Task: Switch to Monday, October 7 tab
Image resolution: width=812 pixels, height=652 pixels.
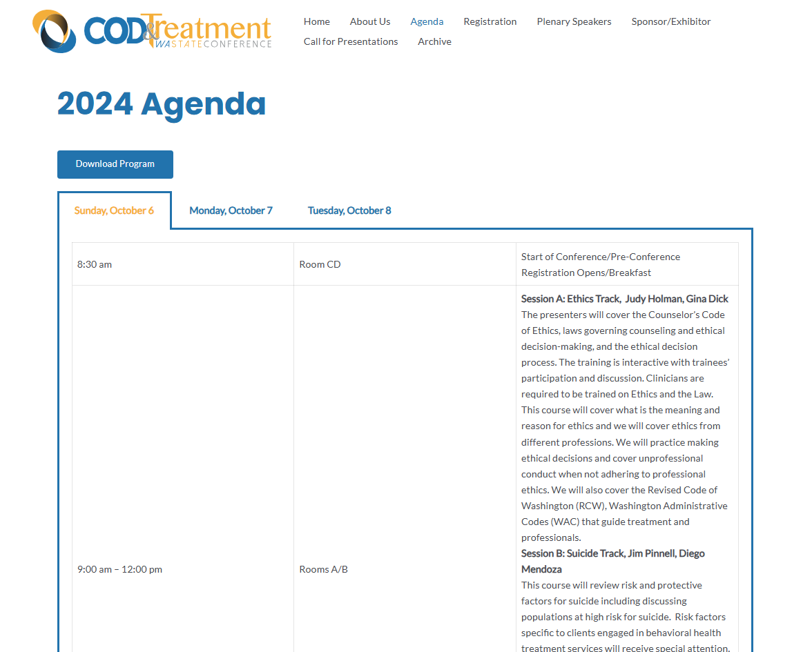Action: click(x=231, y=210)
